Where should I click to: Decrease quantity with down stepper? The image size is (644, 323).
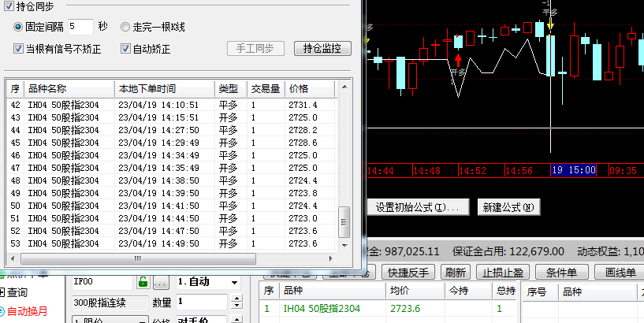[236, 306]
